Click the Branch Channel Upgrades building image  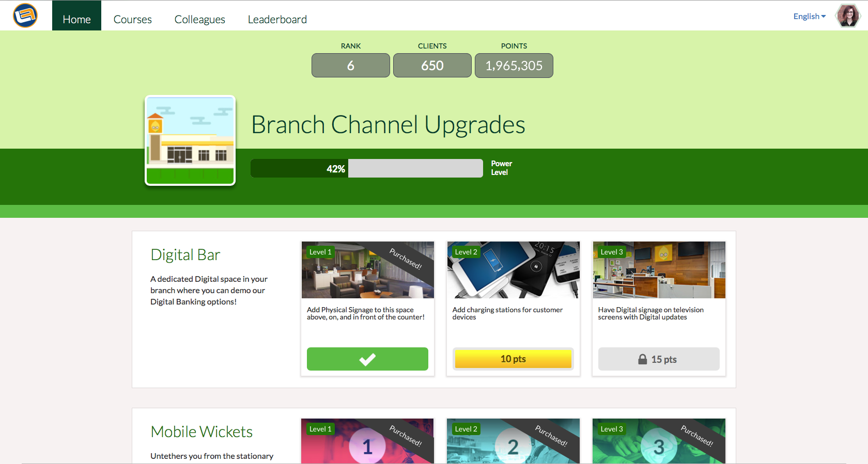point(190,140)
